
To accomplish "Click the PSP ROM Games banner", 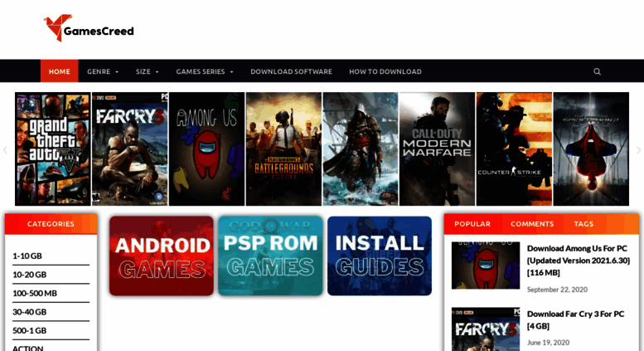I will 270,256.
